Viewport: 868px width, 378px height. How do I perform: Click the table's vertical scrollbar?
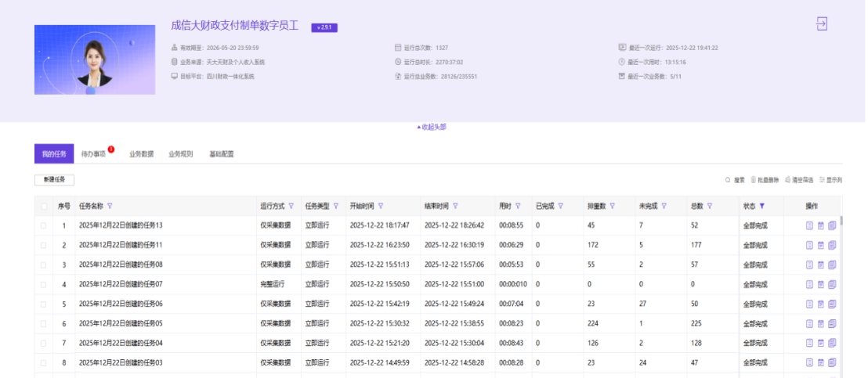(842, 222)
